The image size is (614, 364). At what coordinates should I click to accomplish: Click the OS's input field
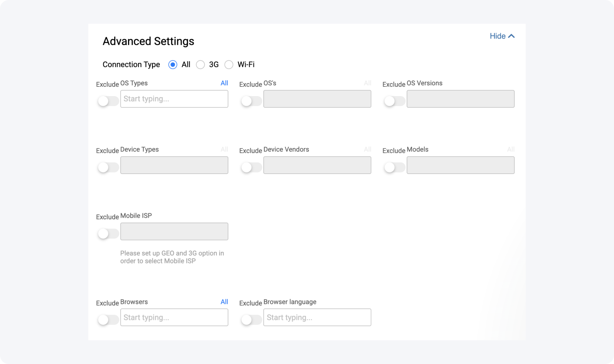[317, 99]
